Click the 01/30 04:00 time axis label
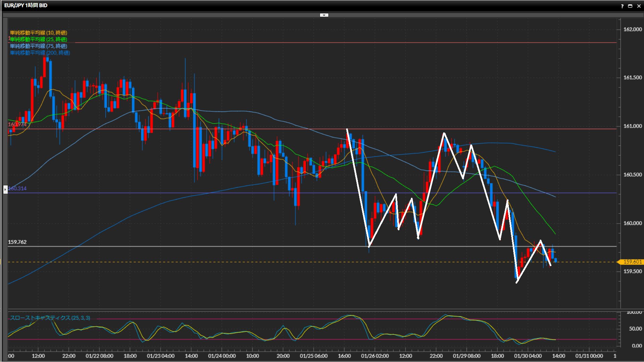 528,356
